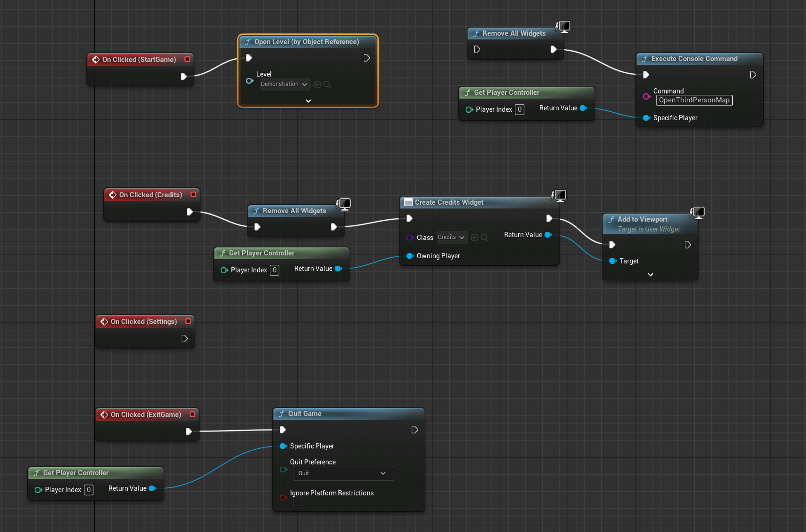806x532 pixels.
Task: Click the OpenThirdPersonMap command text field
Action: (x=694, y=100)
